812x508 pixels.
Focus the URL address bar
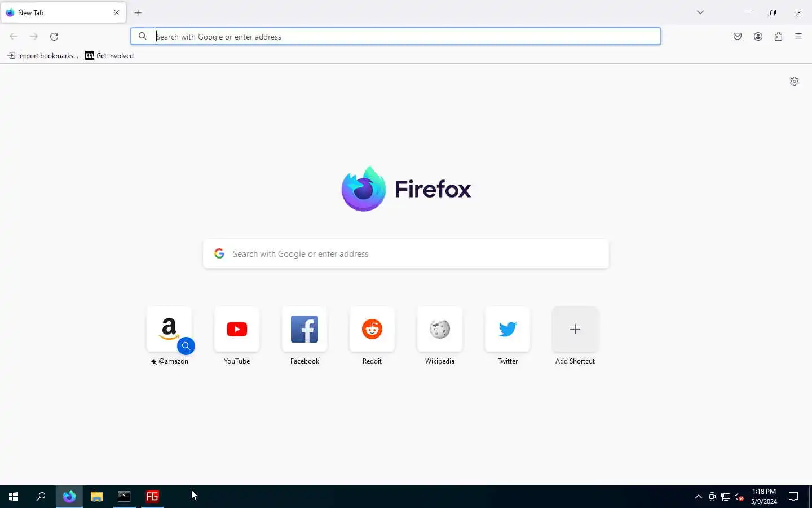tap(396, 37)
